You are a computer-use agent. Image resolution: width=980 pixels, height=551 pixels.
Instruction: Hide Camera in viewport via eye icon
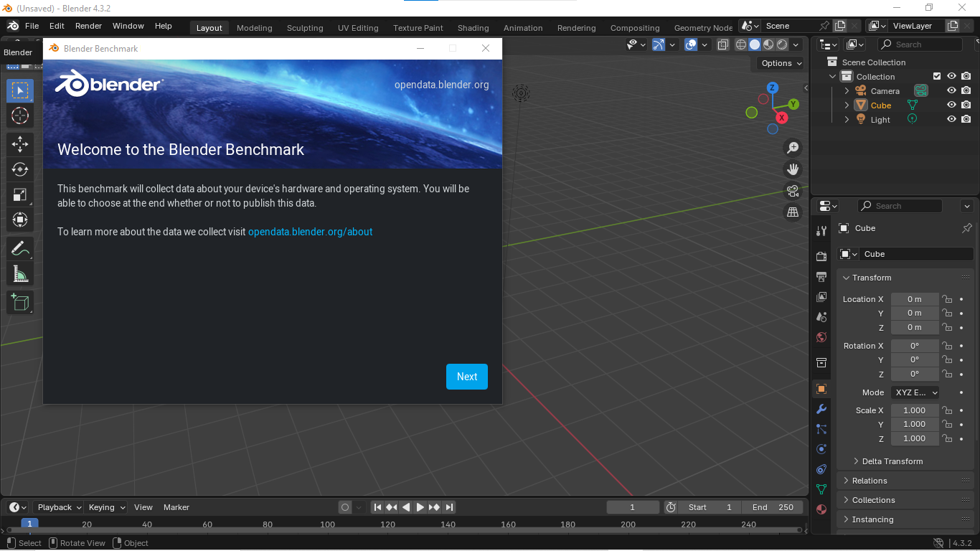pyautogui.click(x=951, y=91)
